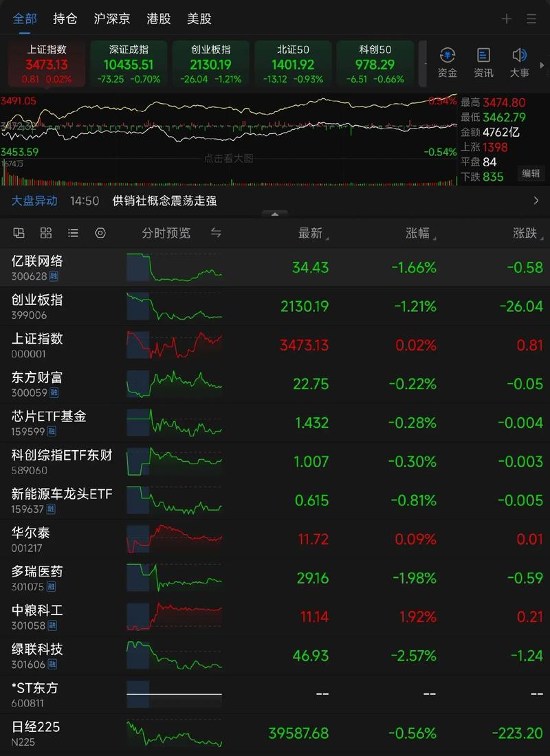Open the hexagon settings icon in list toolbar
550x756 pixels.
pos(100,233)
